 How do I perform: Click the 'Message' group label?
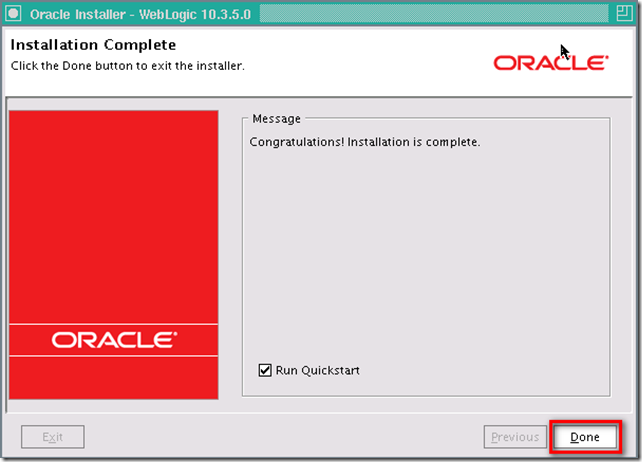click(276, 119)
